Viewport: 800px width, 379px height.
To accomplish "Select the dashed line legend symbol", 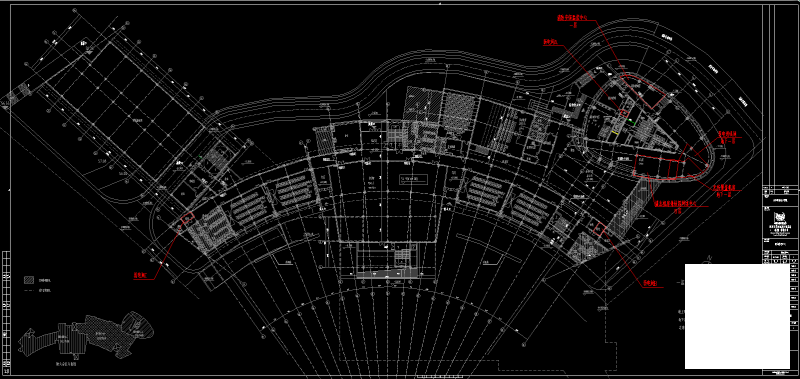I will pyautogui.click(x=29, y=291).
